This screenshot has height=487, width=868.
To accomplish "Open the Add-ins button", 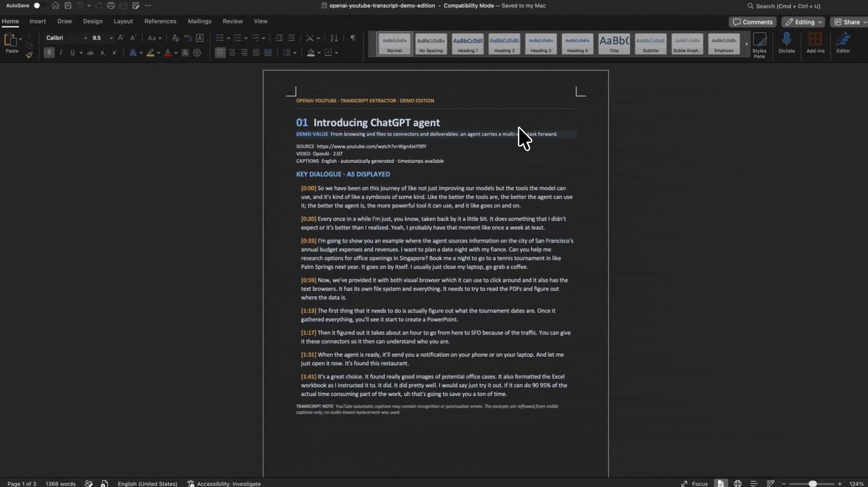I will pos(816,43).
